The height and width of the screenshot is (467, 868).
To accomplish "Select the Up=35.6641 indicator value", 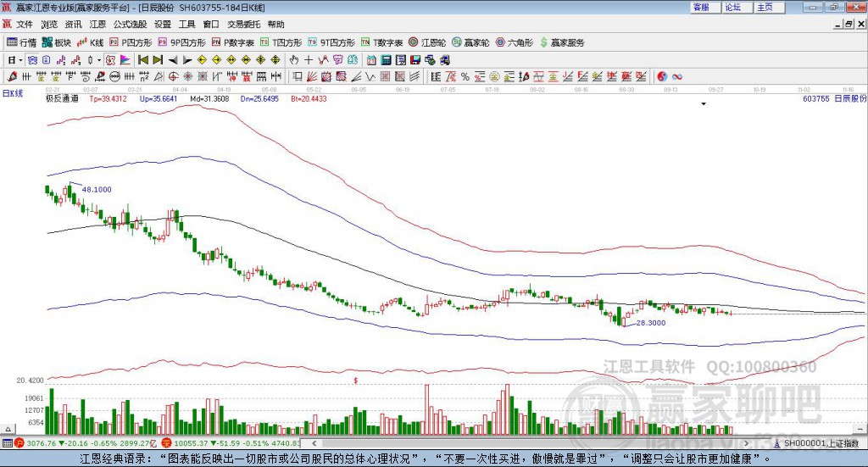I will [159, 98].
